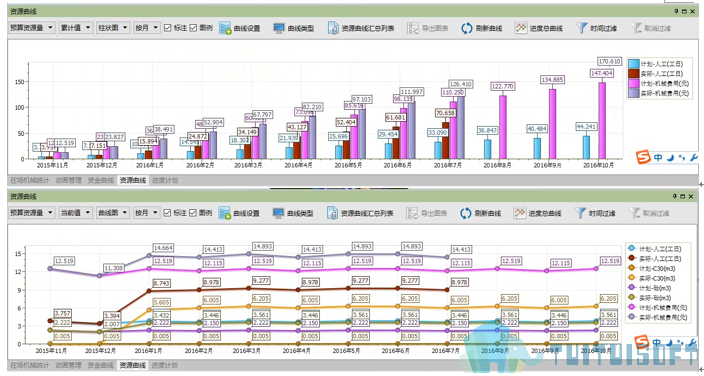704x376 pixels.
Task: Click 刷新曲线 in the line chart panel
Action: click(x=480, y=213)
